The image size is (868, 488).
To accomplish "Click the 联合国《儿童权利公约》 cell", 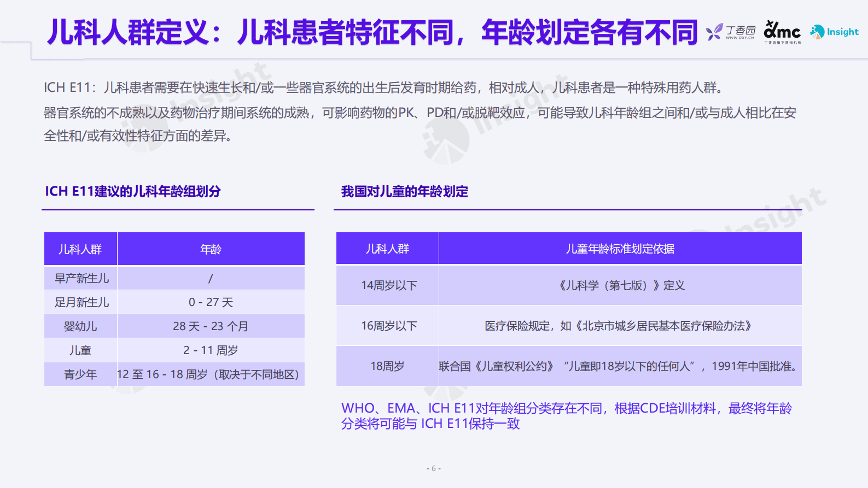I will point(620,366).
